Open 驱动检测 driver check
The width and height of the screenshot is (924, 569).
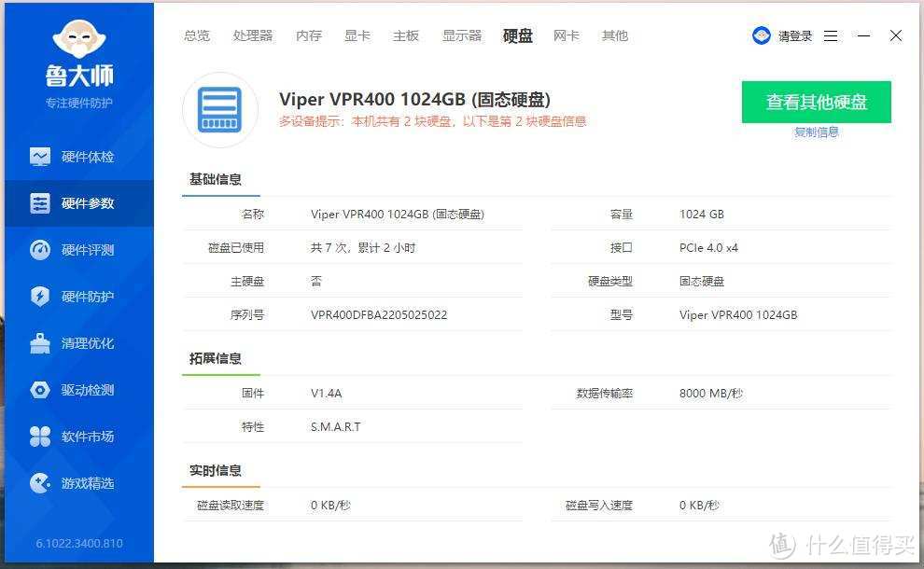[79, 389]
